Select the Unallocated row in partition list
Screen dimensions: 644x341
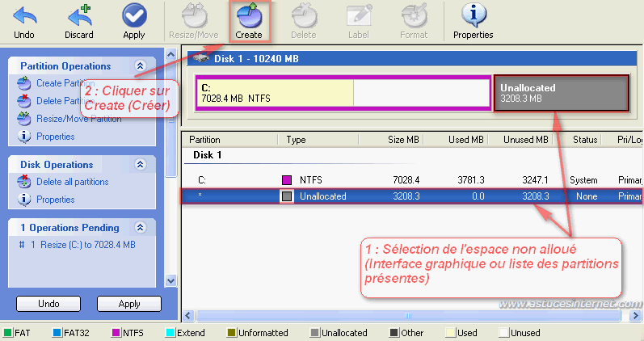point(412,196)
